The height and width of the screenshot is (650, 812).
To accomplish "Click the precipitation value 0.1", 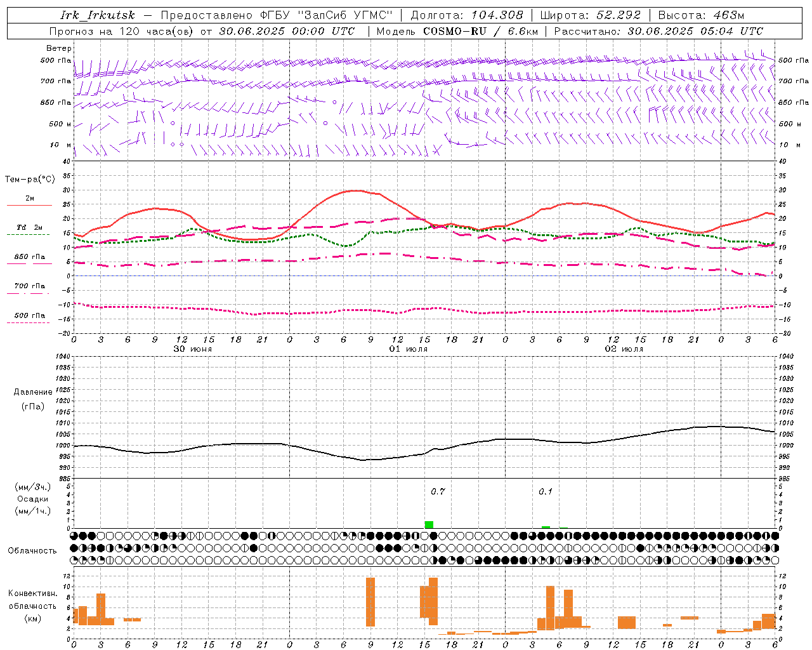I will [546, 491].
